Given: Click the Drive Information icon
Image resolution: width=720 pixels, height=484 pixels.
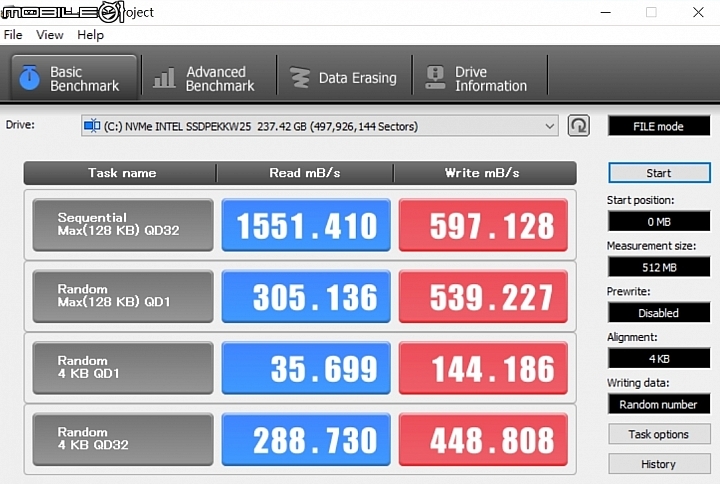Looking at the screenshot, I should pos(435,78).
